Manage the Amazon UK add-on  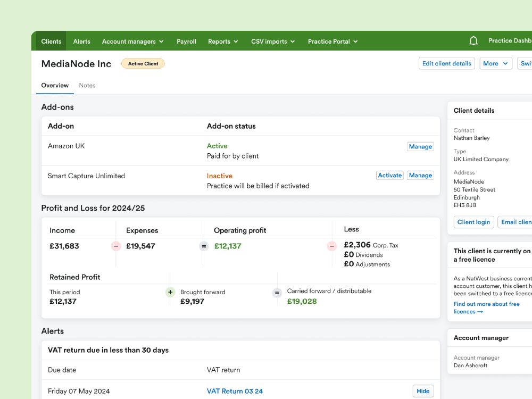click(420, 146)
